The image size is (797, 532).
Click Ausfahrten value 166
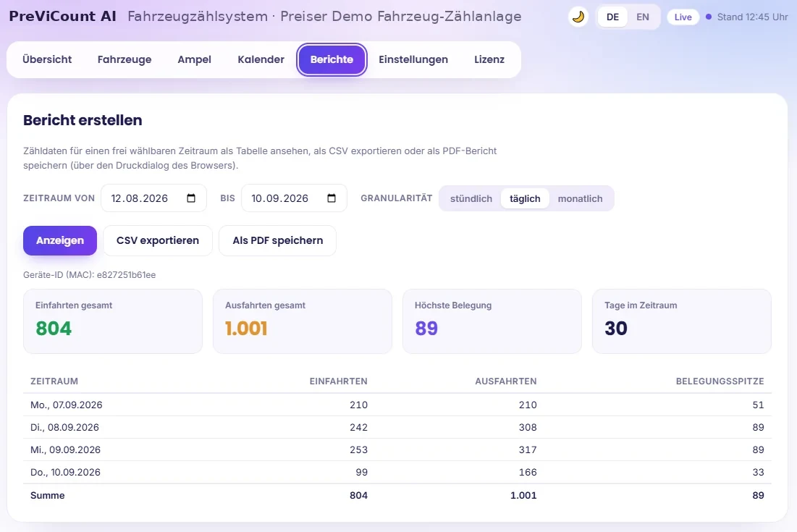click(x=528, y=472)
